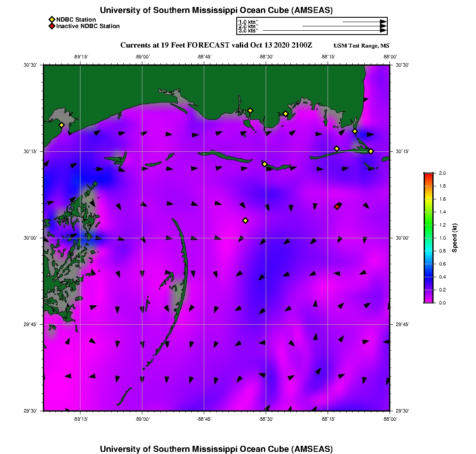Click the 2.0 kts label in scale legend
The height and width of the screenshot is (454, 476).
point(248,26)
